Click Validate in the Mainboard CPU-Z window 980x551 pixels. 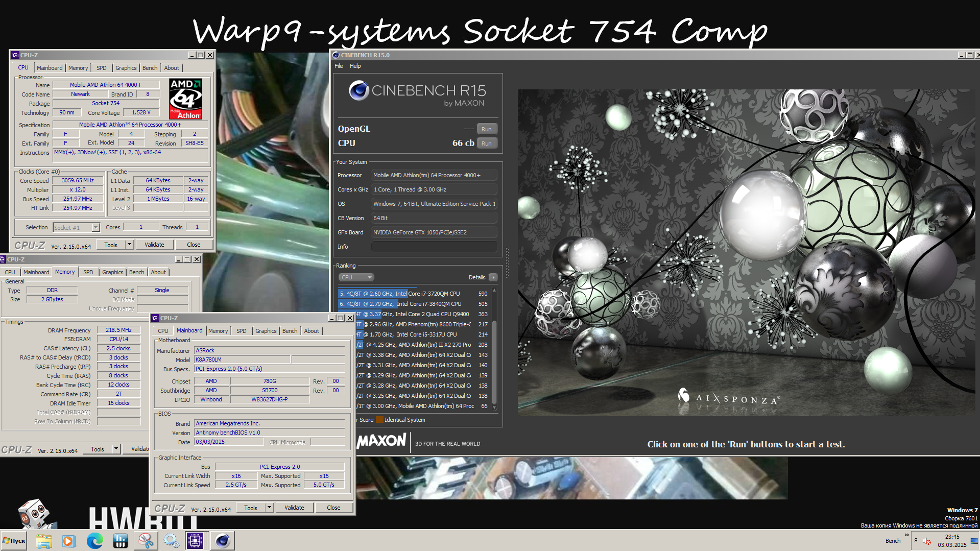tap(294, 508)
